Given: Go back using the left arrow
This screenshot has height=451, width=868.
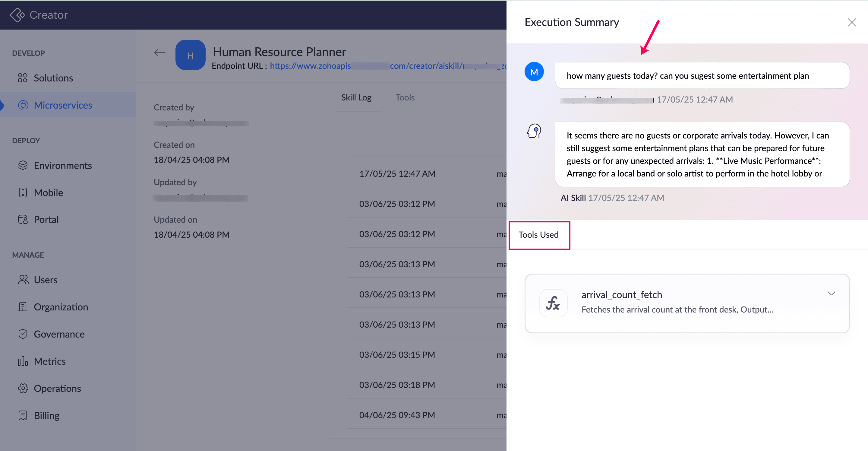Looking at the screenshot, I should (159, 53).
